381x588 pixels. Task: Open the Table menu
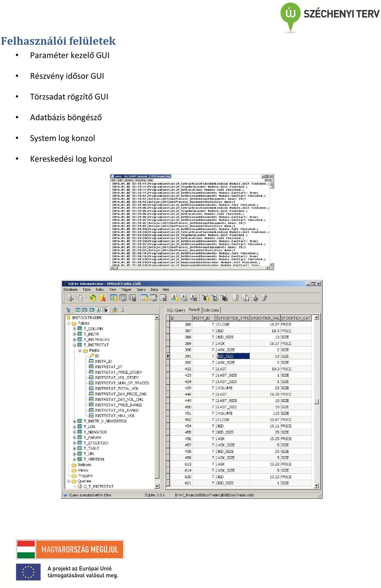click(87, 290)
